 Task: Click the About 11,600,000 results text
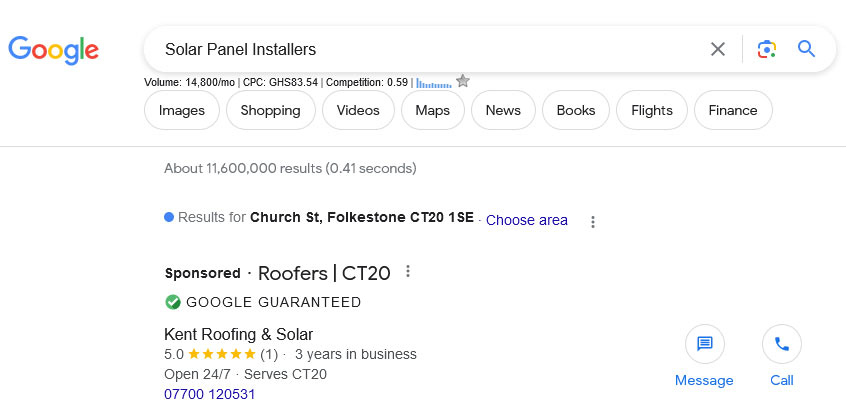pyautogui.click(x=290, y=168)
